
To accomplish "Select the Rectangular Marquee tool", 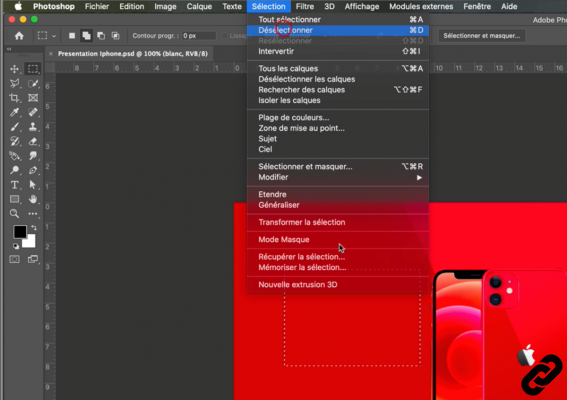I will coord(33,69).
